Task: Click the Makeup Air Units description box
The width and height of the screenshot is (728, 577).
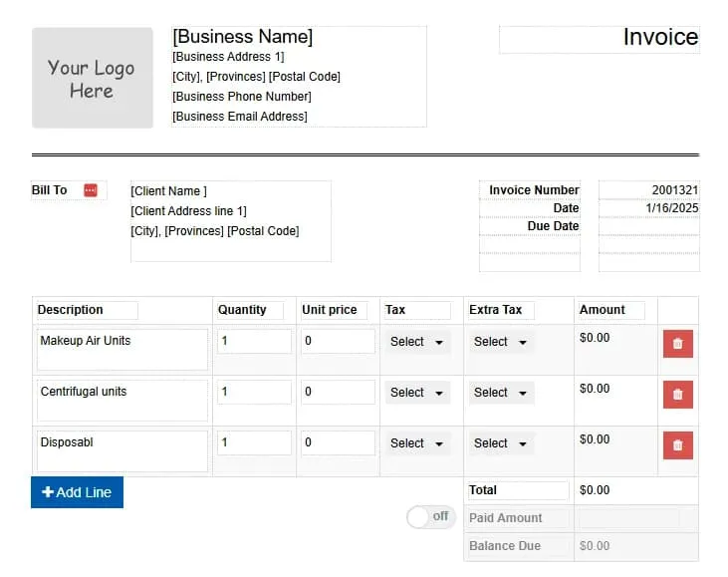Action: tap(122, 350)
